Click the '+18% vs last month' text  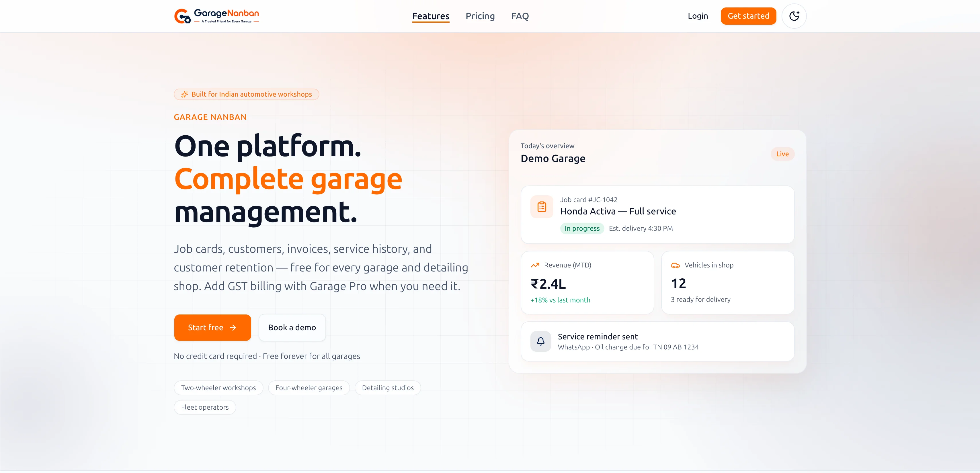pos(560,300)
